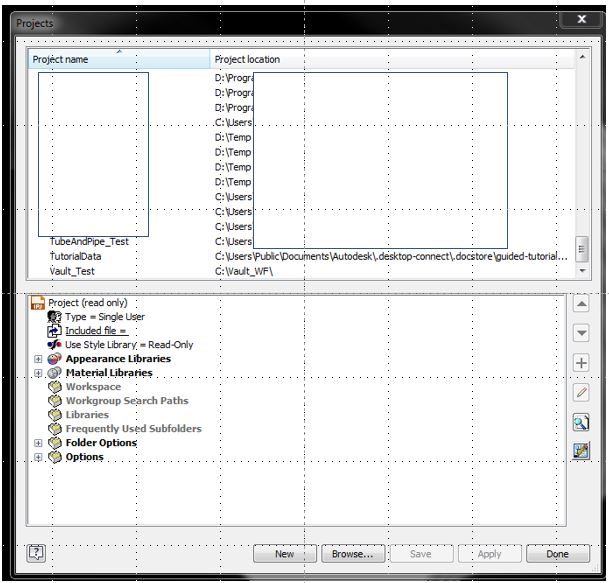
Task: Click the Style Library icon
Action: click(54, 345)
